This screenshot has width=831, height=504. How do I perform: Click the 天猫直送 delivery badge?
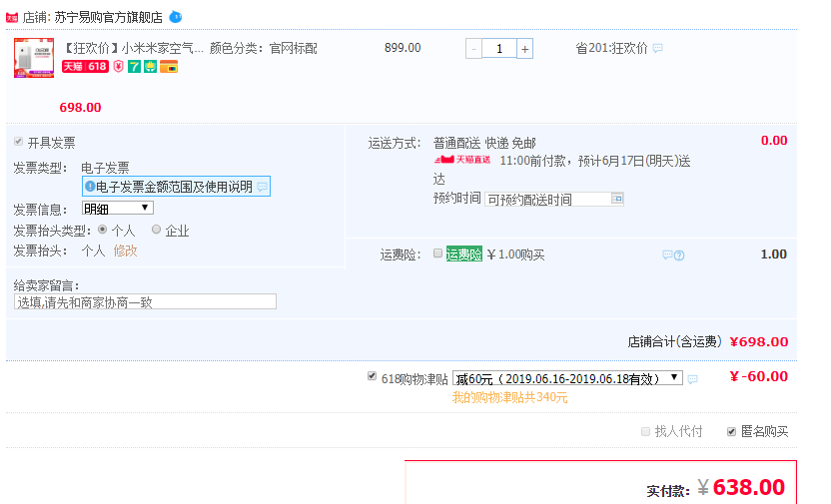(x=462, y=160)
